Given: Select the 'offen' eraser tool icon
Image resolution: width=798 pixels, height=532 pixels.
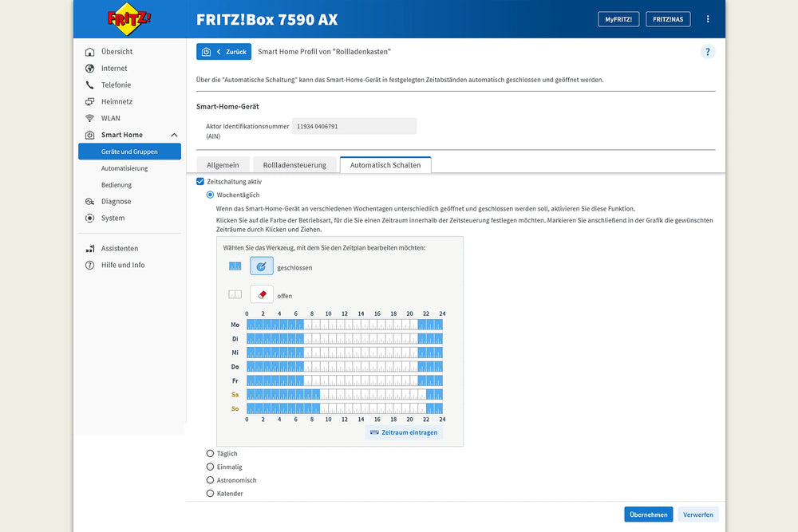Looking at the screenshot, I should [262, 294].
